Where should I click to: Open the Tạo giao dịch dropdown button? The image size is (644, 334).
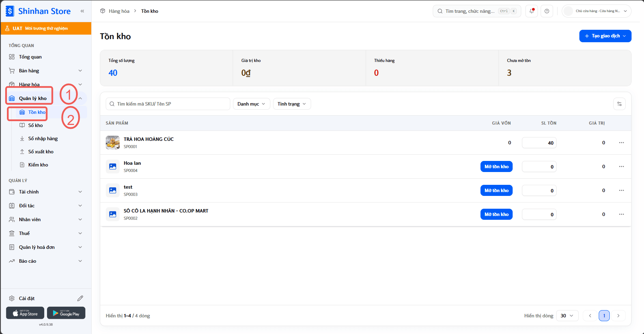click(x=605, y=36)
